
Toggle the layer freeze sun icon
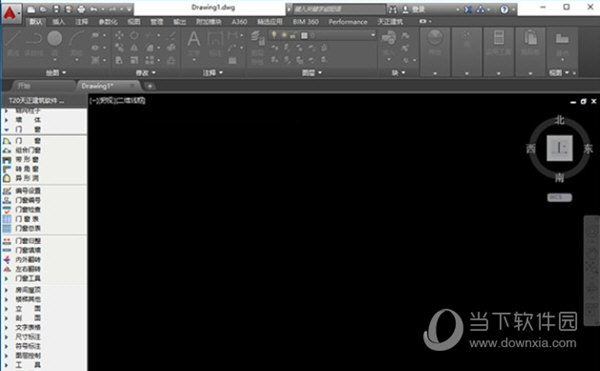click(x=284, y=35)
